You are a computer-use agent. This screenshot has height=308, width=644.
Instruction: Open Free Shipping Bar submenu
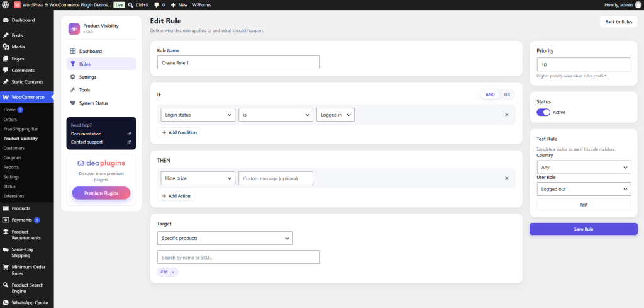click(19, 128)
